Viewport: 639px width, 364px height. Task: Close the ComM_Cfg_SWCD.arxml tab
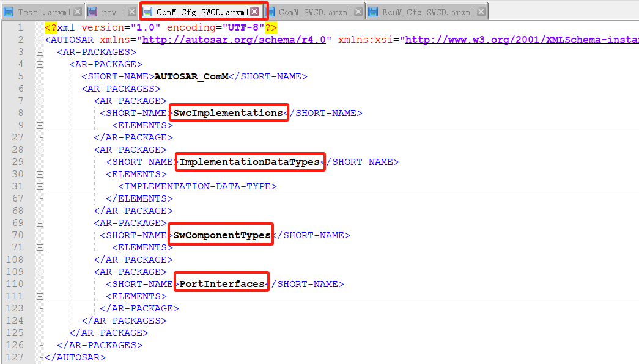(255, 12)
